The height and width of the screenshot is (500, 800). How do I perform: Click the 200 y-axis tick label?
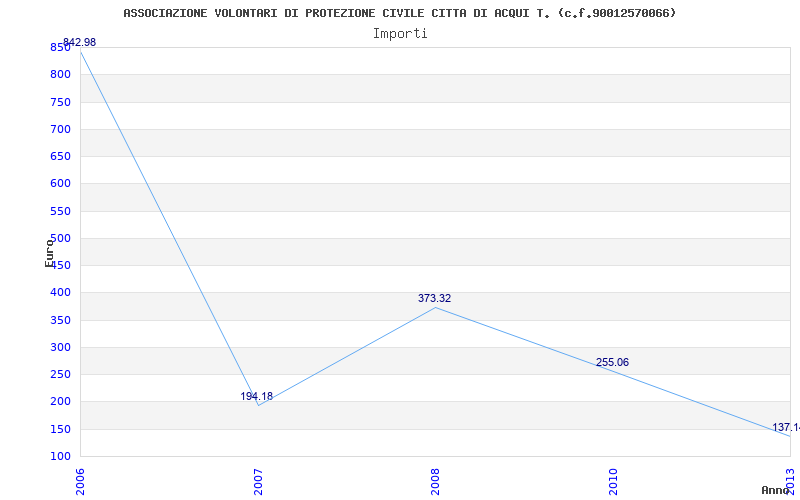[60, 402]
